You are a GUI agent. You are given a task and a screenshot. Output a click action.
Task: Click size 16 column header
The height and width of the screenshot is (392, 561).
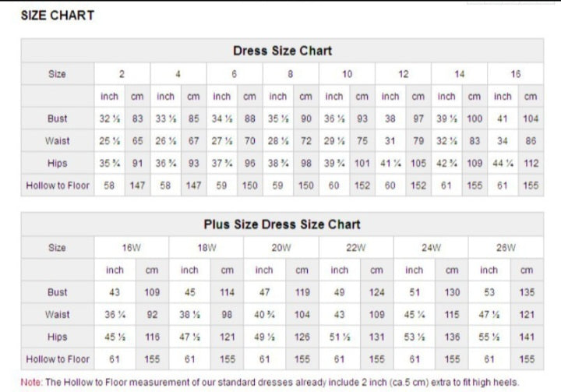516,74
